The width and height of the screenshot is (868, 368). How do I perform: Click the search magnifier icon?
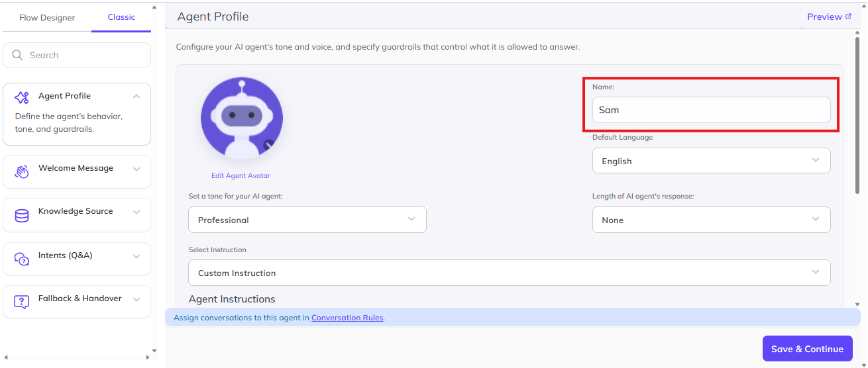point(17,56)
